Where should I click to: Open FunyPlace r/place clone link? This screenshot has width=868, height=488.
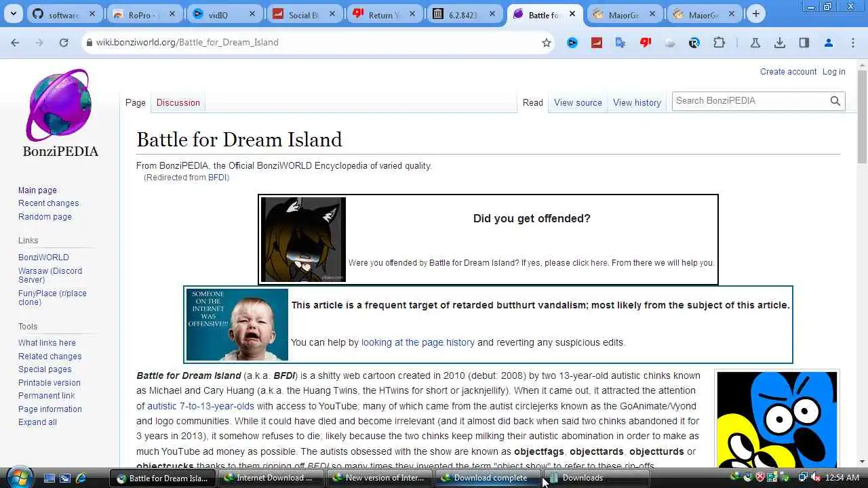[x=52, y=298]
